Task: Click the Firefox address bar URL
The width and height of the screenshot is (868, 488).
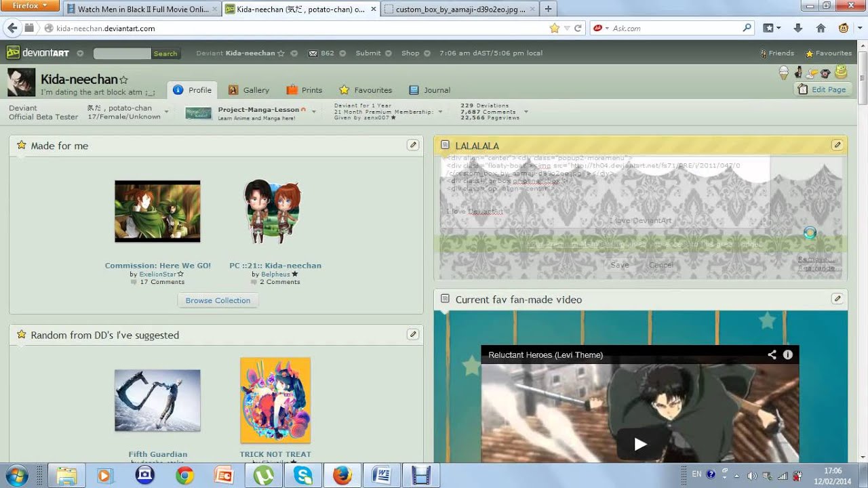Action: tap(106, 28)
